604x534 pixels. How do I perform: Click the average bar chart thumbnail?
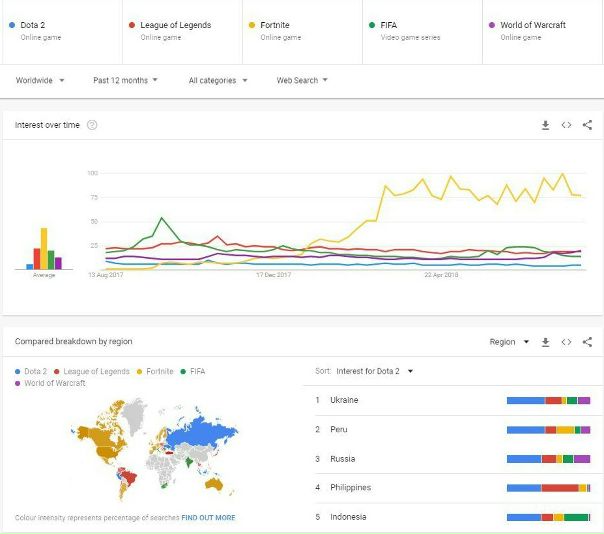(44, 250)
